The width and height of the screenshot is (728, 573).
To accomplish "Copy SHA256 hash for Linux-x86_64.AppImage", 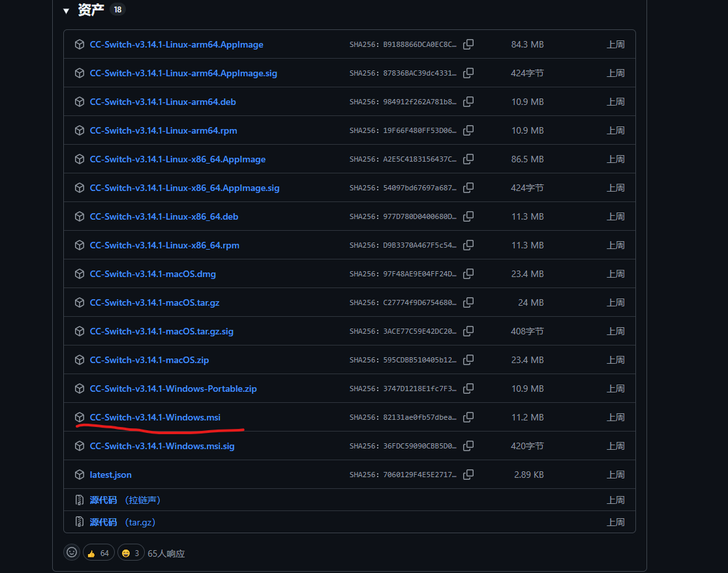I will (x=468, y=159).
